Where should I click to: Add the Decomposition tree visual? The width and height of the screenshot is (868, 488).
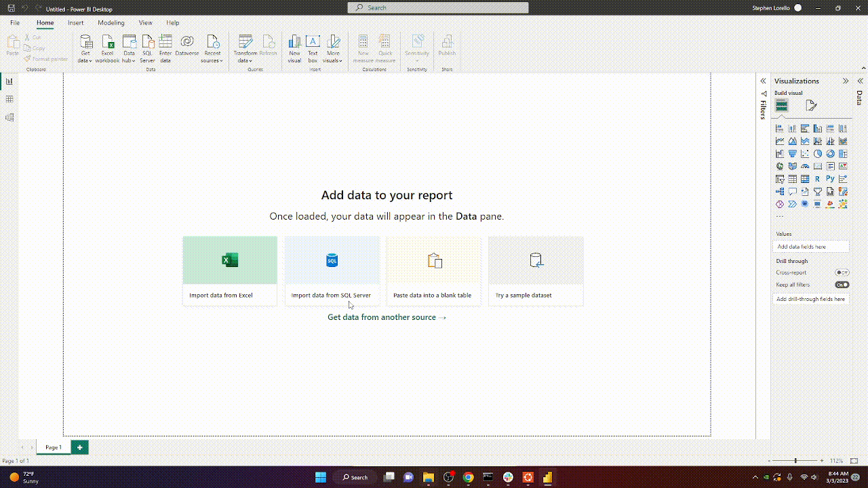[x=780, y=192]
